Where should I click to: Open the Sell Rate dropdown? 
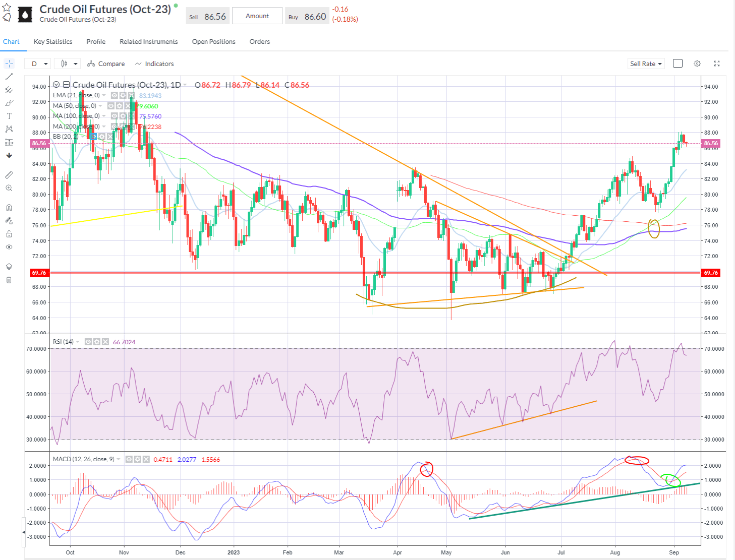[x=646, y=64]
